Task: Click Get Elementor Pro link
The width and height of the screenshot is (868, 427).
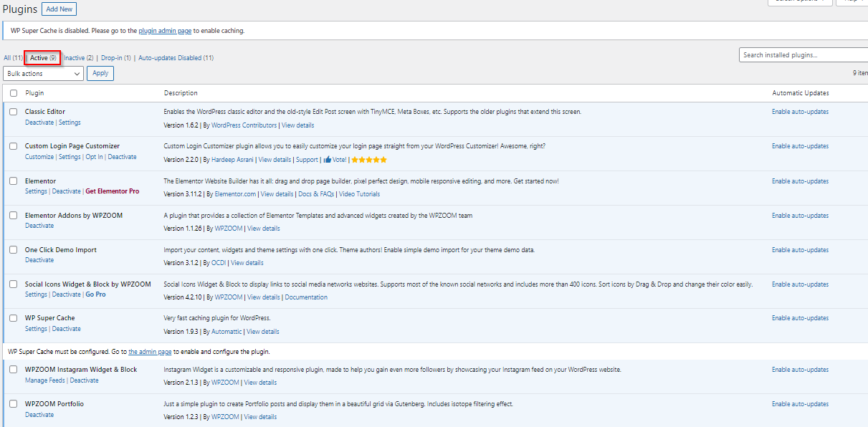Action: pos(113,191)
